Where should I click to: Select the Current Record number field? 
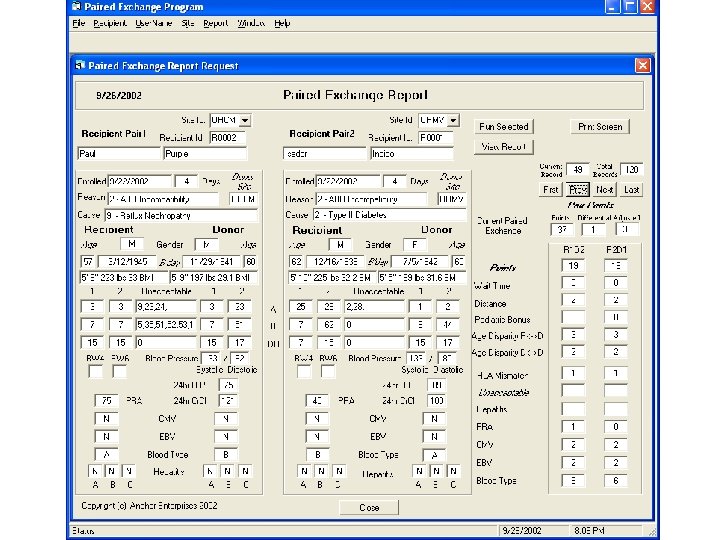point(578,170)
